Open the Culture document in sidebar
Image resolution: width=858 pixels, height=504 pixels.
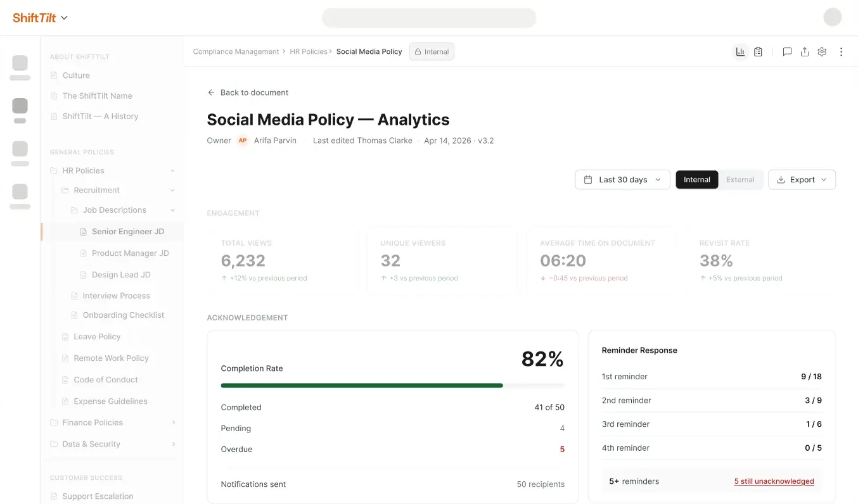click(76, 75)
